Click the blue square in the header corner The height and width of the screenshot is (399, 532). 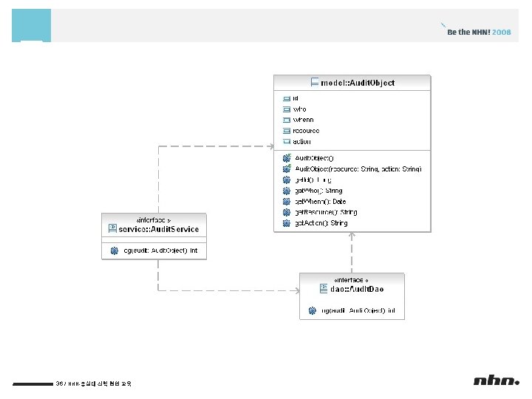coord(31,25)
